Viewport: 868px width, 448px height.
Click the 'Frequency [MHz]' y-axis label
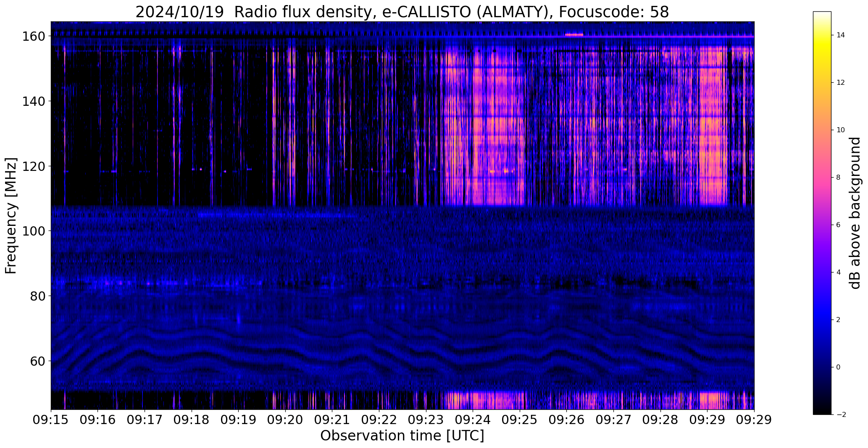pyautogui.click(x=11, y=216)
